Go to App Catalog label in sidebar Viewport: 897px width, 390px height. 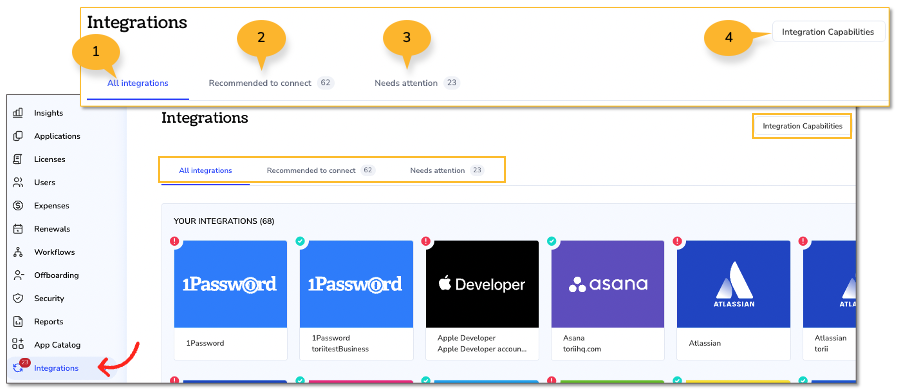tap(57, 345)
